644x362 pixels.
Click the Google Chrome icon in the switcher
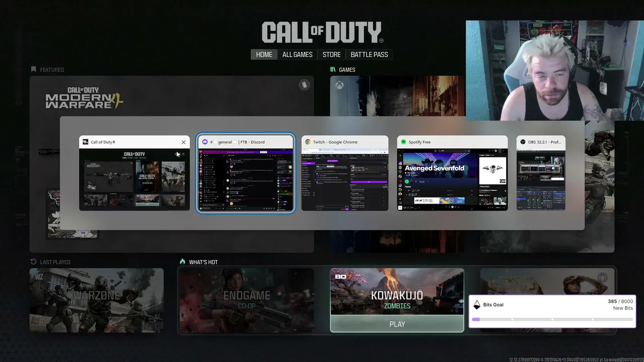coord(308,142)
